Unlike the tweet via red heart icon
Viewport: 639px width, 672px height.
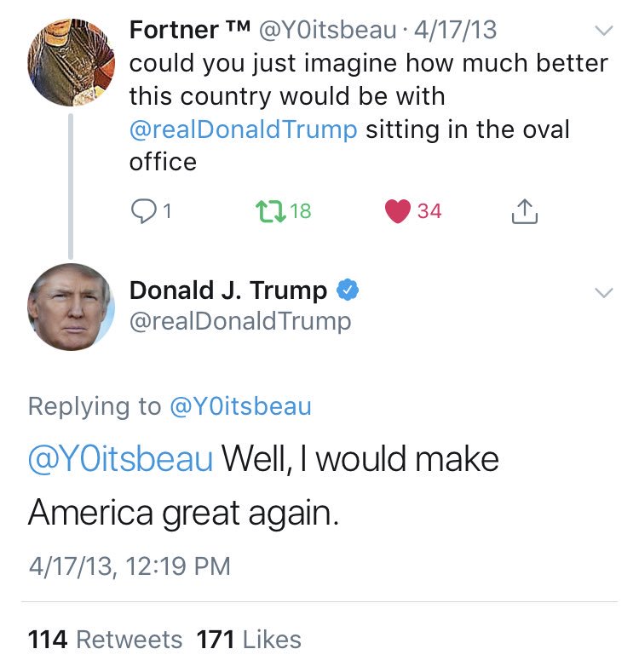(398, 210)
